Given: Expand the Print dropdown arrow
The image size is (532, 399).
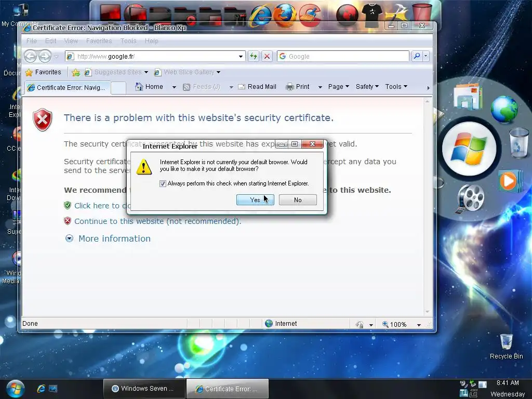Looking at the screenshot, I should (x=320, y=87).
